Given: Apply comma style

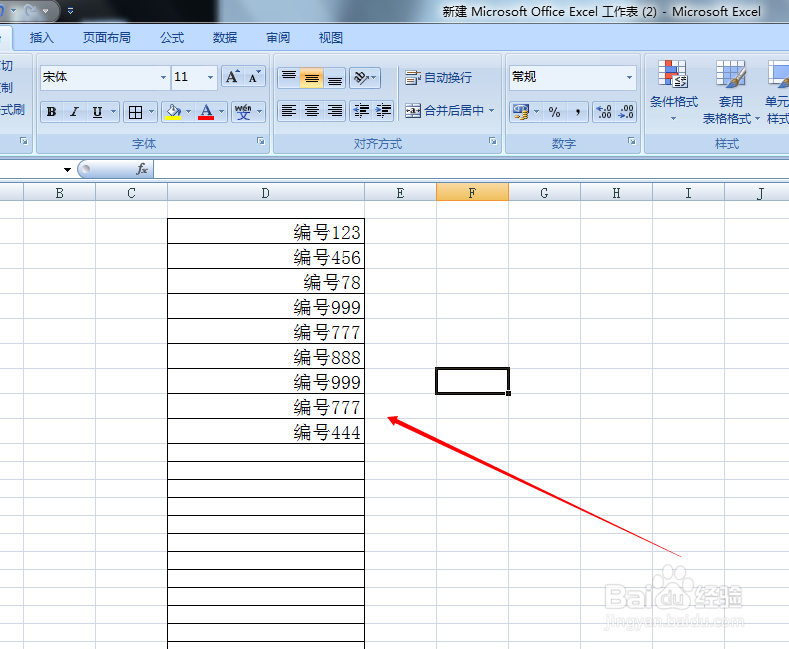Looking at the screenshot, I should 578,112.
